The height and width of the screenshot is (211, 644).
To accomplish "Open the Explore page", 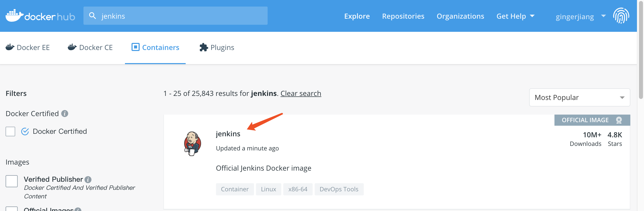I will [357, 16].
